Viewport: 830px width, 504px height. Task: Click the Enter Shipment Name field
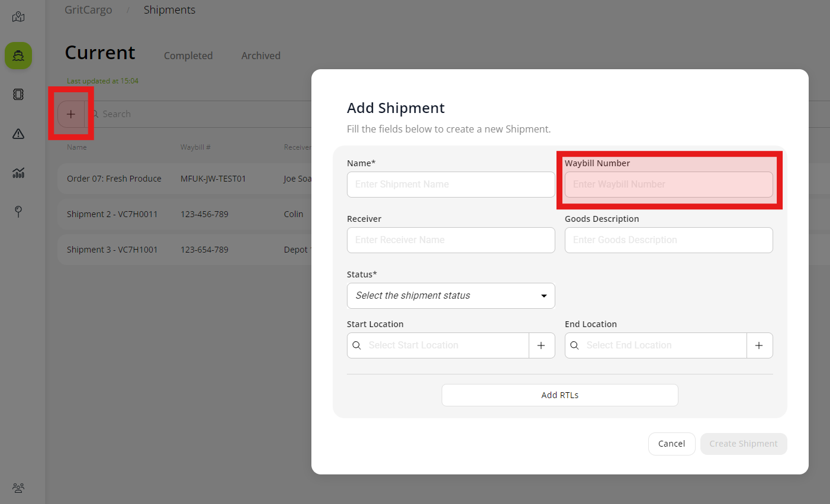click(451, 184)
